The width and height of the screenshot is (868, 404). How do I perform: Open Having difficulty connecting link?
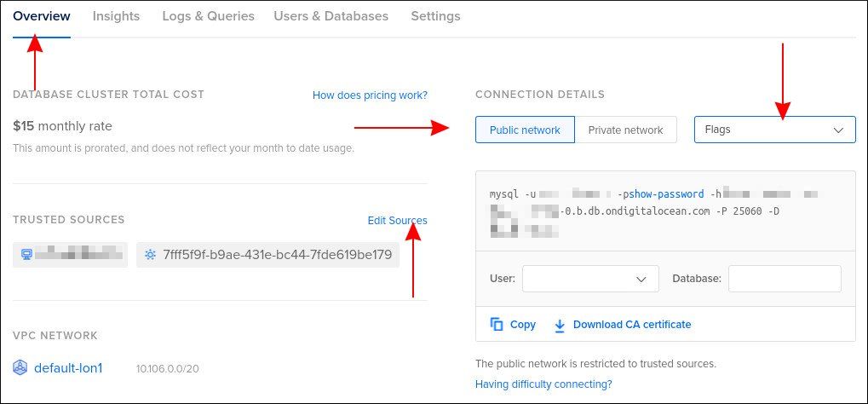543,384
